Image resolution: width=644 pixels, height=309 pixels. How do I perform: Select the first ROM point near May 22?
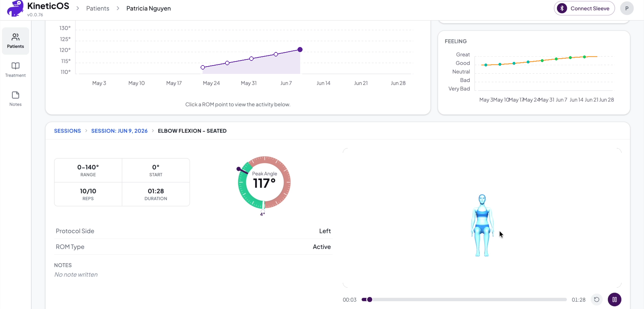click(x=203, y=68)
